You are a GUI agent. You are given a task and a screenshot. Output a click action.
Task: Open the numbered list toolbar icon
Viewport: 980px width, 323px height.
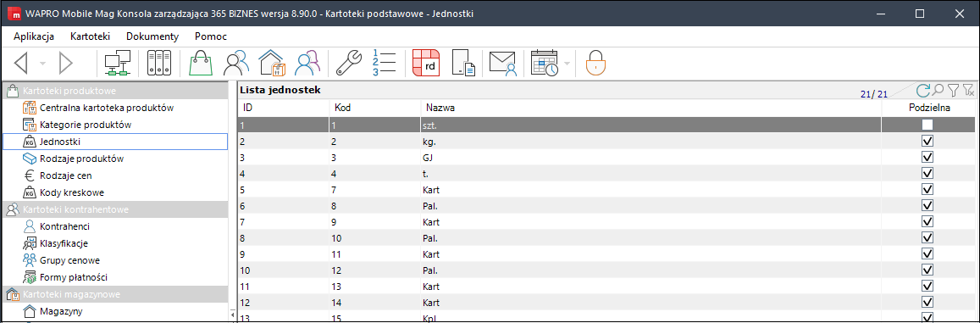point(385,64)
